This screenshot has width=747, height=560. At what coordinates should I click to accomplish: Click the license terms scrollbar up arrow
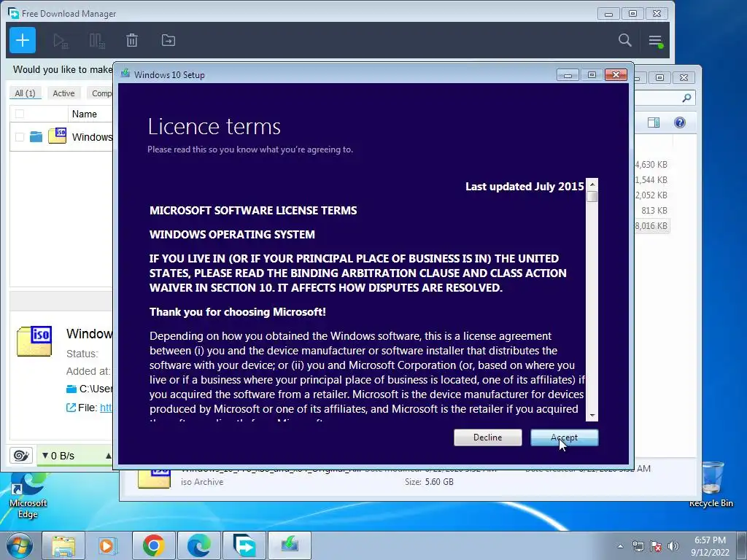[592, 184]
